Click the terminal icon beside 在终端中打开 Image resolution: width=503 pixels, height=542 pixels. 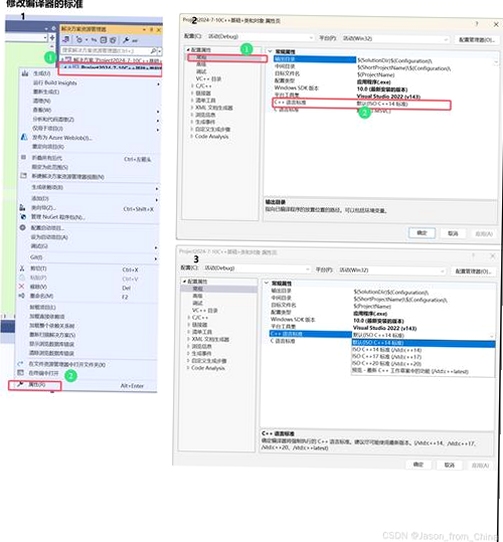click(20, 373)
